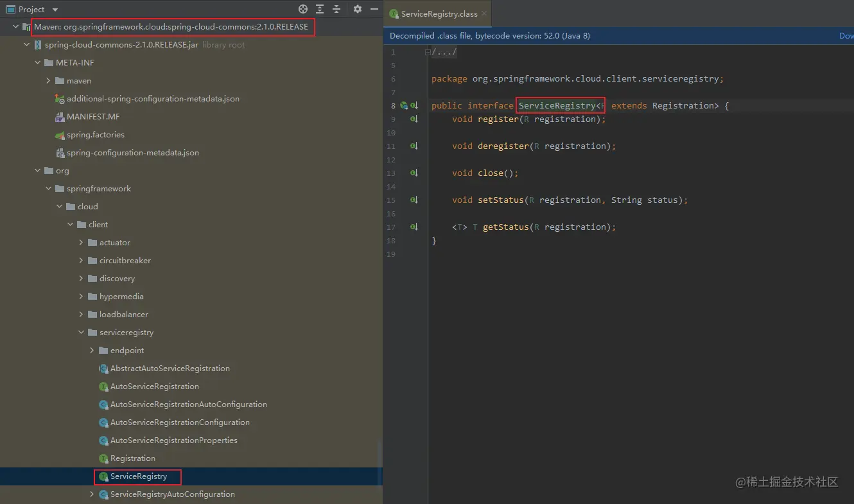Hide the Project tool window
The width and height of the screenshot is (854, 504).
coord(374,9)
